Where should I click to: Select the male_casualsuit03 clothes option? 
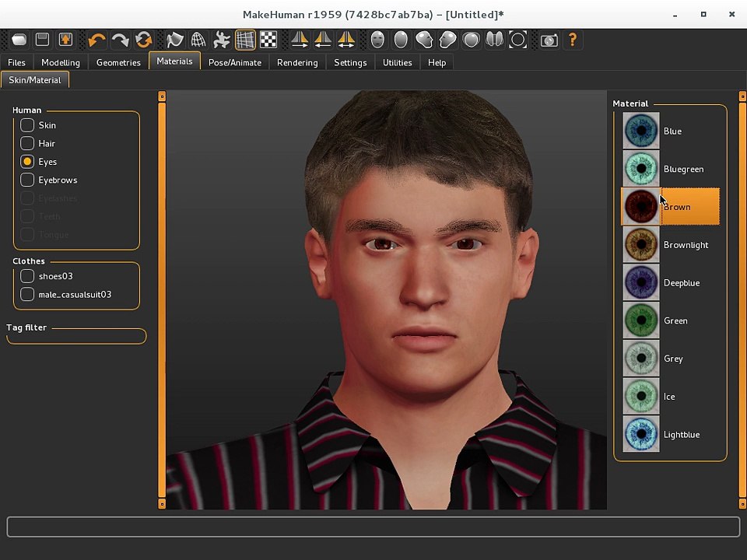pos(27,294)
